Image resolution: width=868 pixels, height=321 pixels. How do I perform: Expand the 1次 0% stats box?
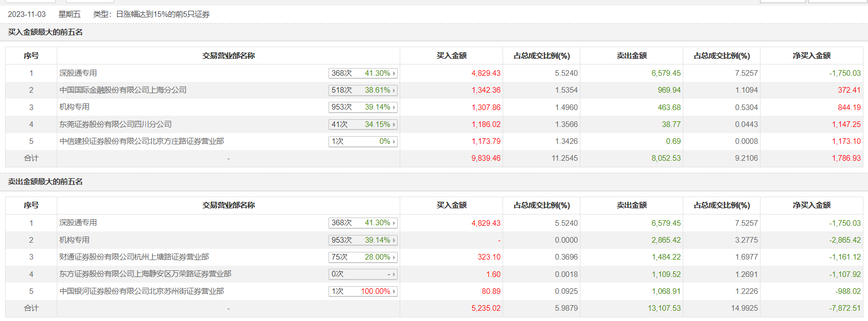tap(363, 141)
